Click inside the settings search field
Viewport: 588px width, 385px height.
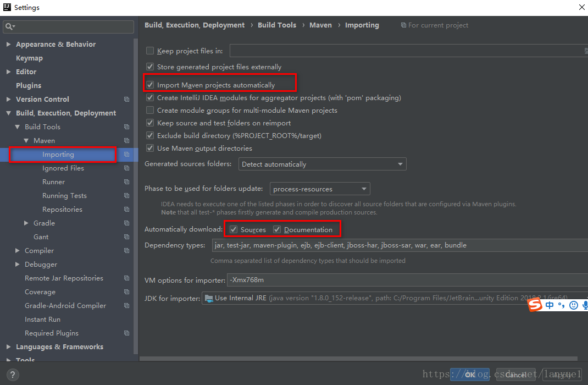68,26
